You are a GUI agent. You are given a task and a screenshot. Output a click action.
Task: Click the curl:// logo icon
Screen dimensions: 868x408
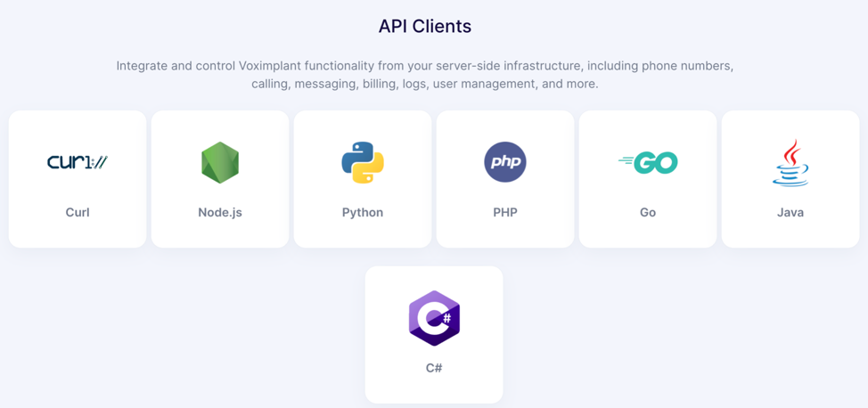pos(78,162)
